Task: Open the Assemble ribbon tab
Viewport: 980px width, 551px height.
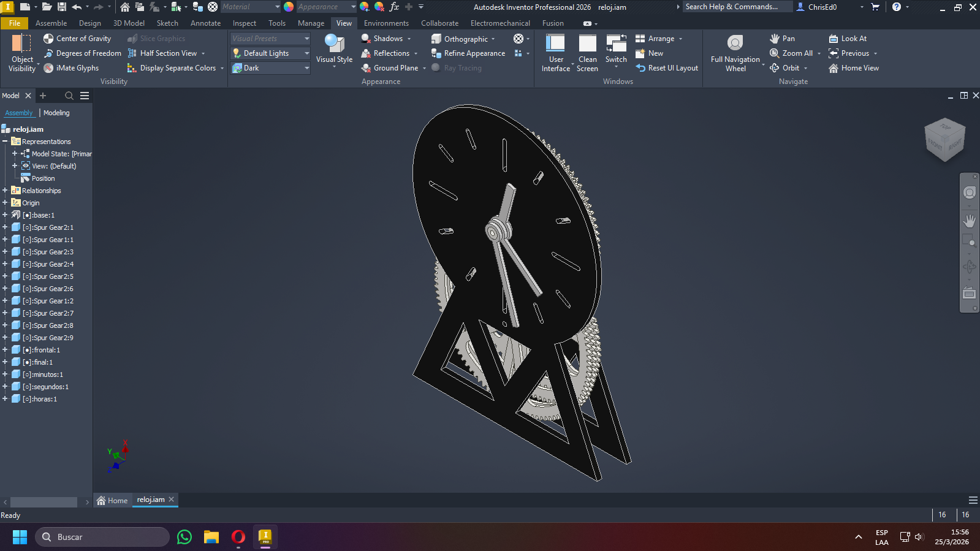Action: pyautogui.click(x=51, y=23)
